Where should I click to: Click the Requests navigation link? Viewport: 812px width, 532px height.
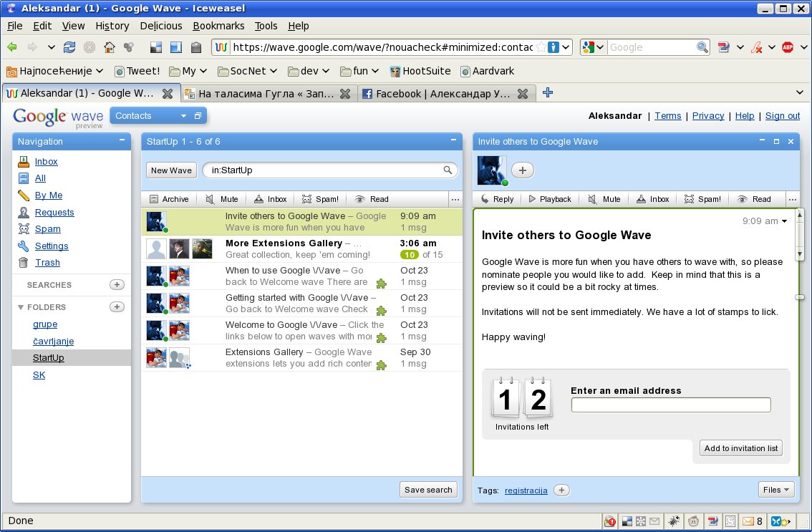[x=54, y=213]
